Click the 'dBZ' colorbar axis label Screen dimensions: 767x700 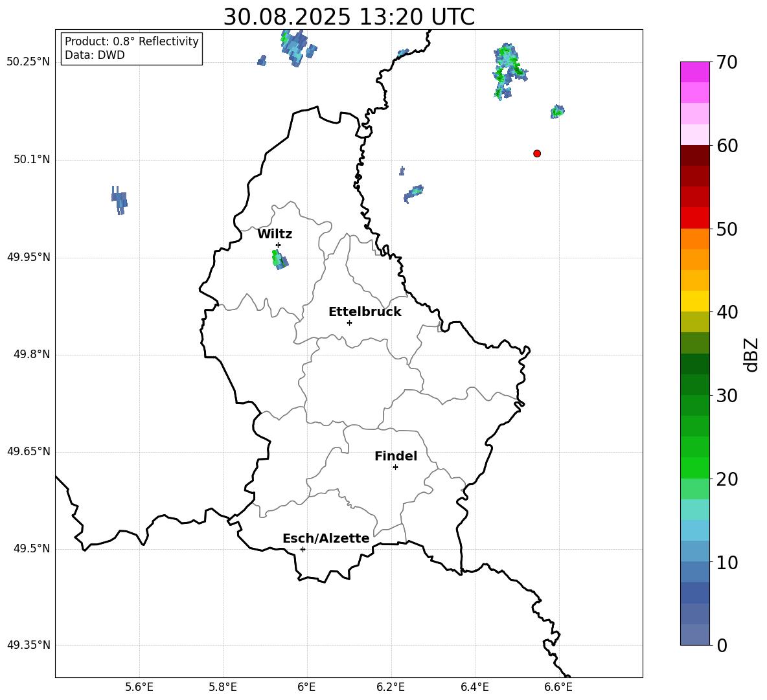(751, 354)
